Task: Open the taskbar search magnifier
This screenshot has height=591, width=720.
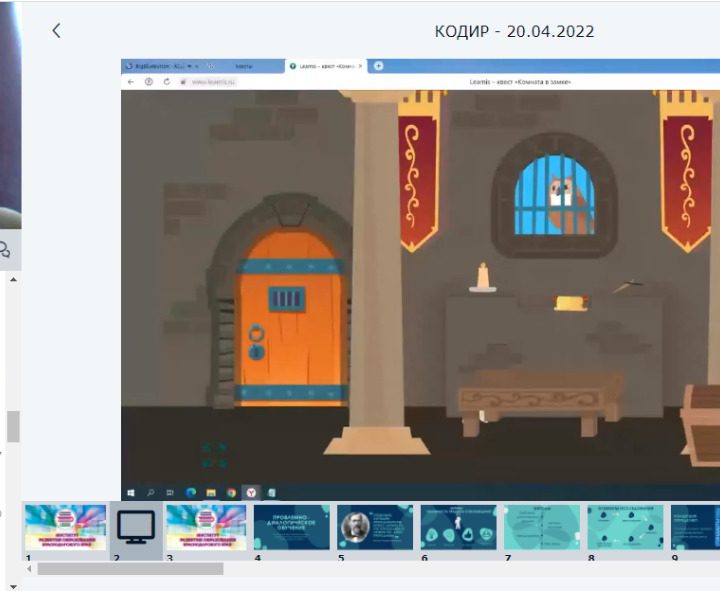Action: [150, 492]
